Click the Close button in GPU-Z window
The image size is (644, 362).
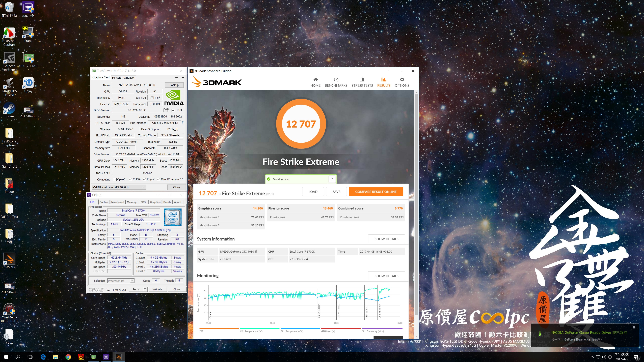[x=176, y=187]
